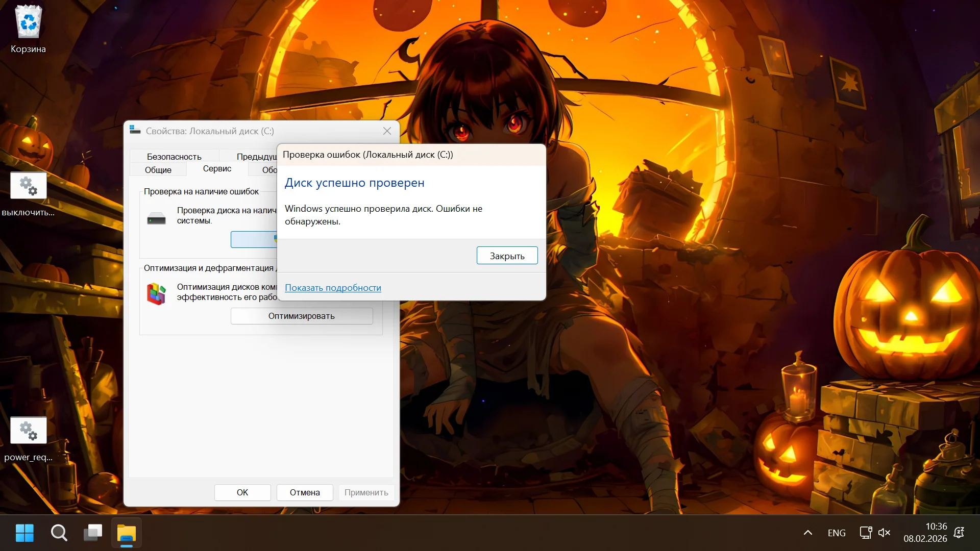Click the network tray icon
The width and height of the screenshot is (980, 551).
(x=866, y=533)
